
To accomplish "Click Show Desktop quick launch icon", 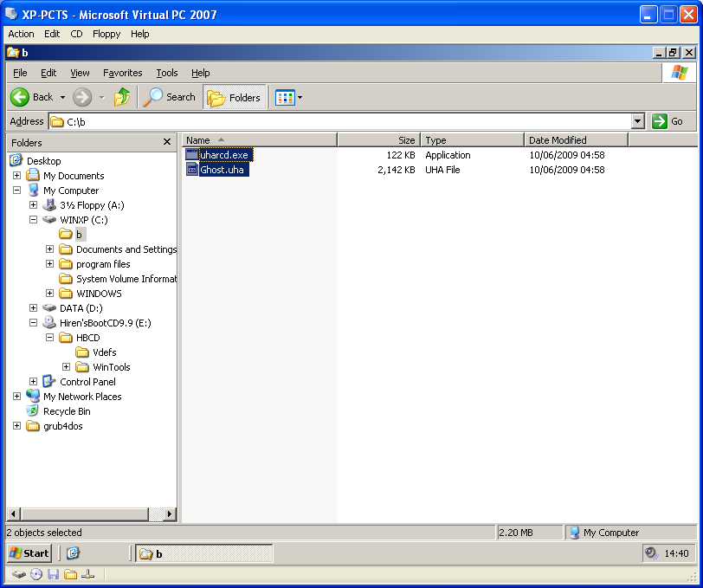I will tap(73, 553).
